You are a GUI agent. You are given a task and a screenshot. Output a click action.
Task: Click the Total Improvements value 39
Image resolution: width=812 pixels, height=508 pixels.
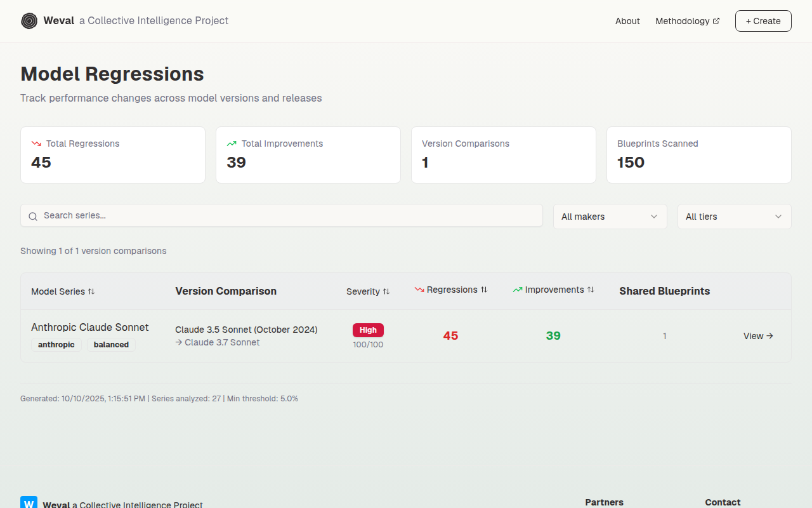point(236,163)
